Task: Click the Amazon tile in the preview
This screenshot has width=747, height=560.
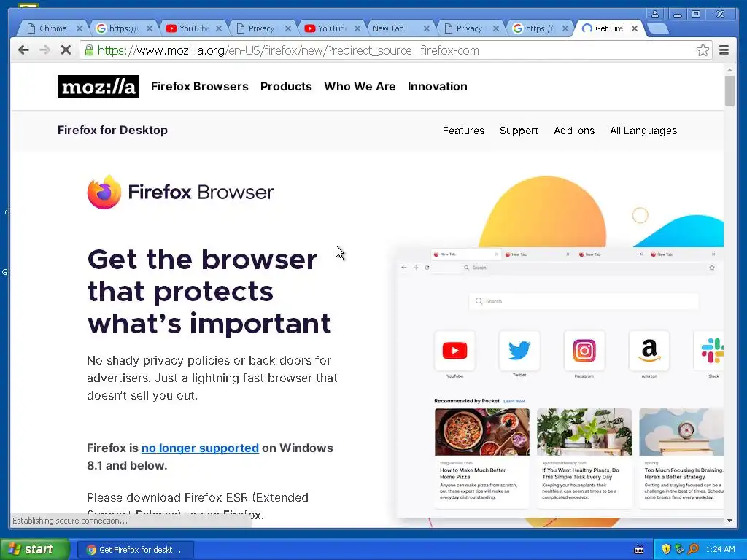Action: [x=649, y=351]
